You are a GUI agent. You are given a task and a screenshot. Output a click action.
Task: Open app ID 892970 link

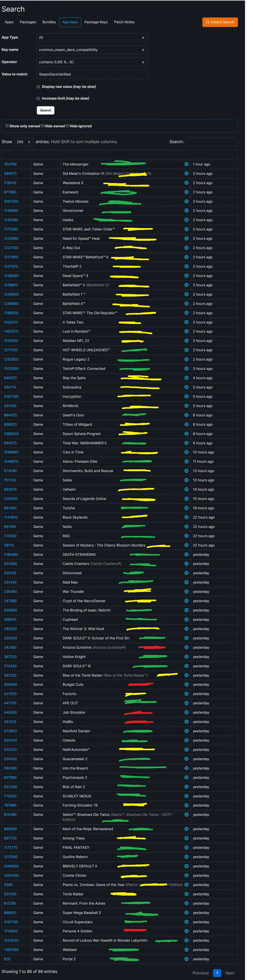[x=10, y=489]
